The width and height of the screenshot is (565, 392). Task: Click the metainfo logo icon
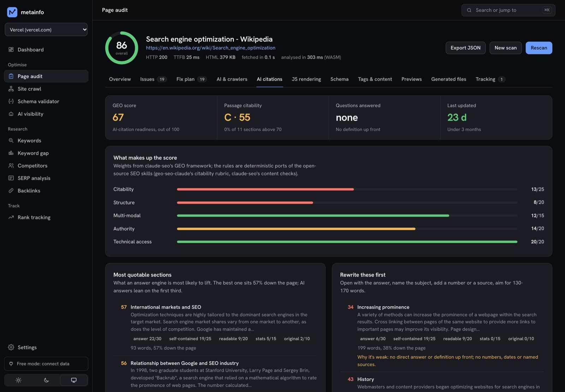click(12, 12)
